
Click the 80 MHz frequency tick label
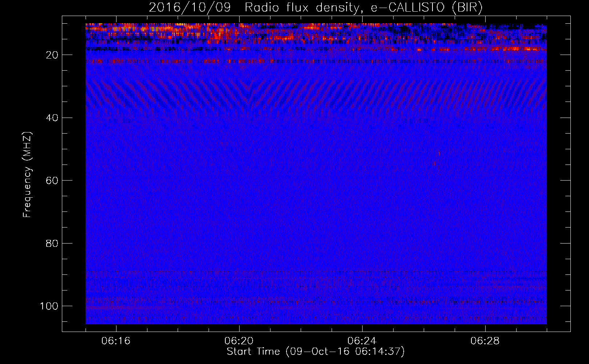52,244
